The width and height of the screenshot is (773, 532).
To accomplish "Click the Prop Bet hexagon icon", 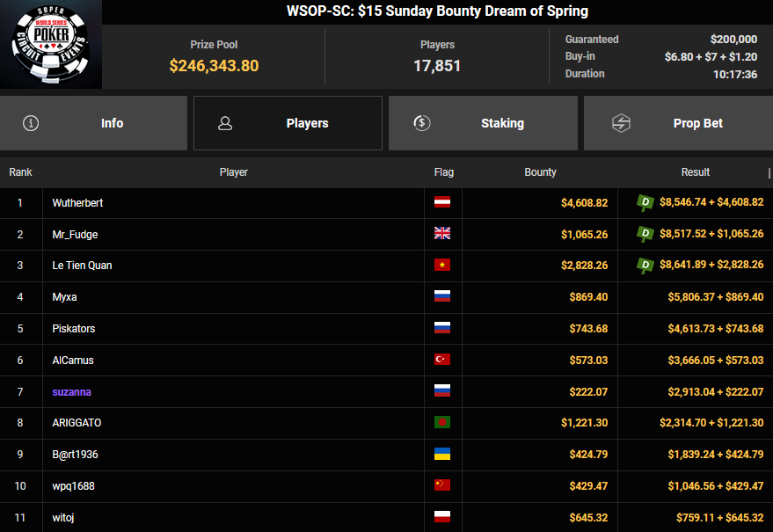I will [621, 123].
